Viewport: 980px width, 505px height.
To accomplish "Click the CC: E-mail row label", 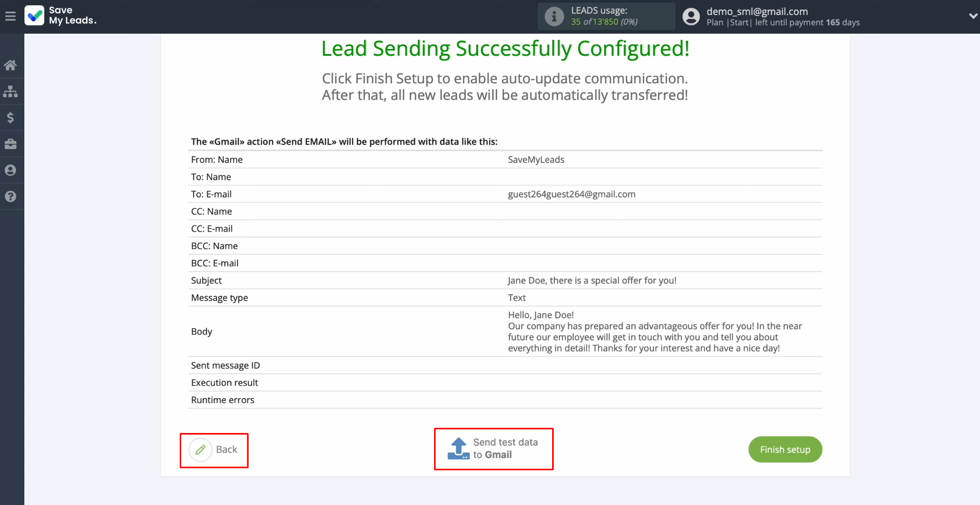I will point(212,229).
